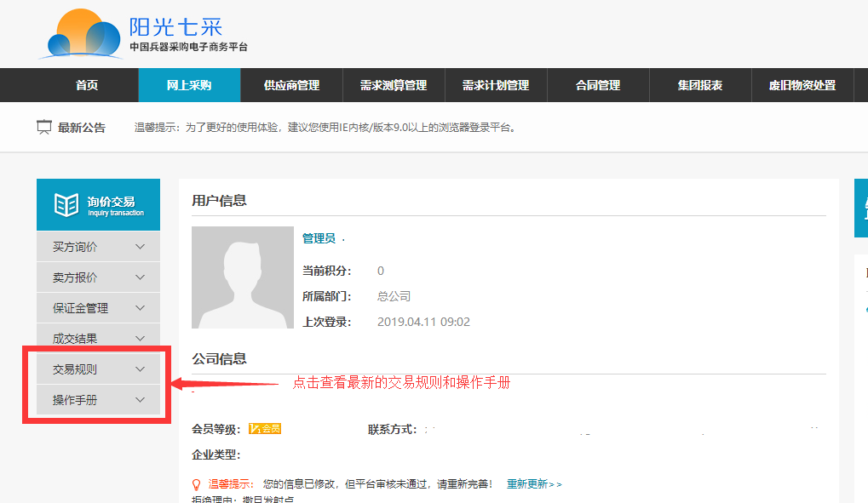Click the 联系方式 label

click(393, 430)
